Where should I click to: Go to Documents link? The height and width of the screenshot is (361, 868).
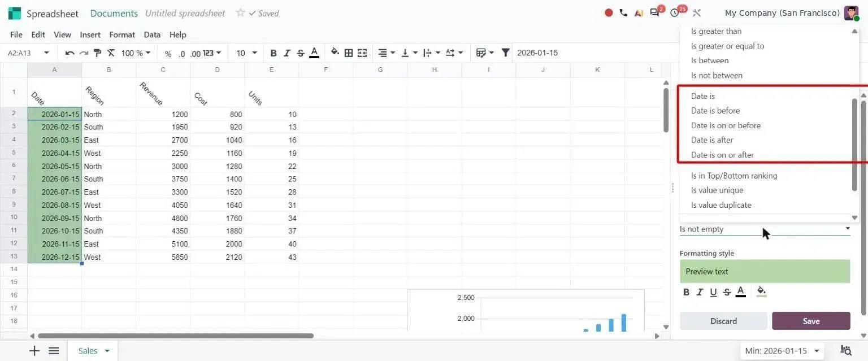(x=114, y=13)
